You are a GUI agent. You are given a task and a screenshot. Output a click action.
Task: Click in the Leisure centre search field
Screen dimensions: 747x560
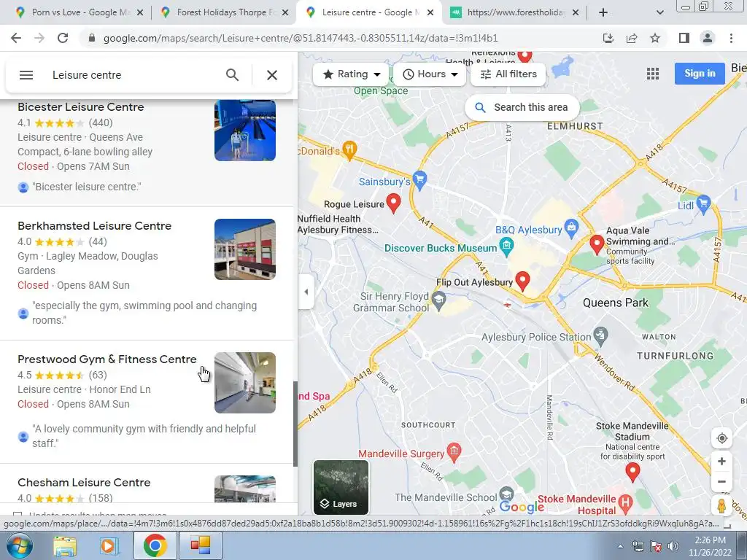pyautogui.click(x=133, y=75)
